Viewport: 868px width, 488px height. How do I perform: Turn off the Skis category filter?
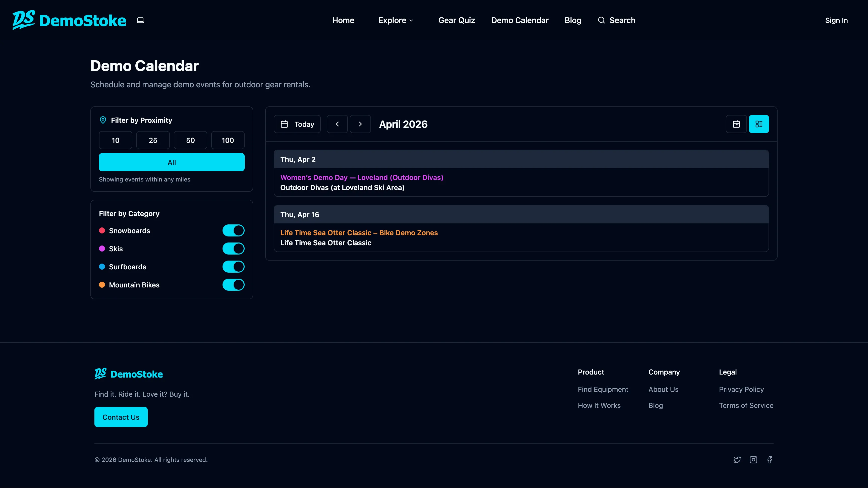tap(233, 248)
